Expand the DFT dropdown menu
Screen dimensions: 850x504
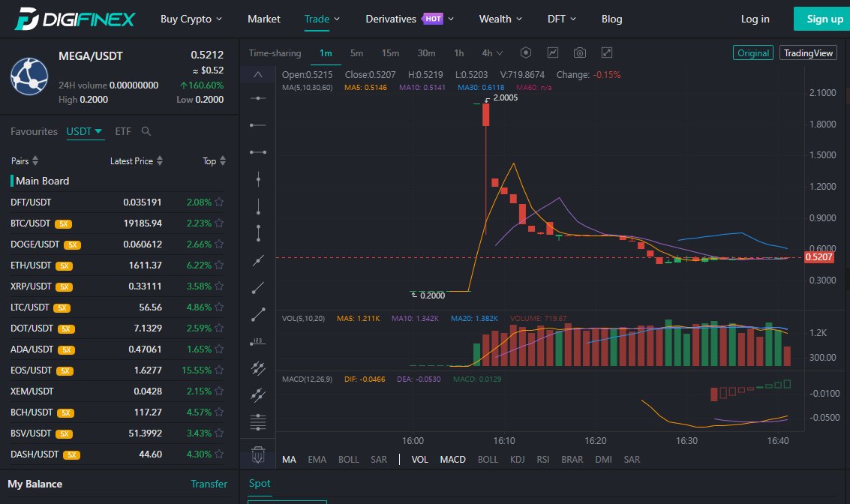click(x=562, y=19)
